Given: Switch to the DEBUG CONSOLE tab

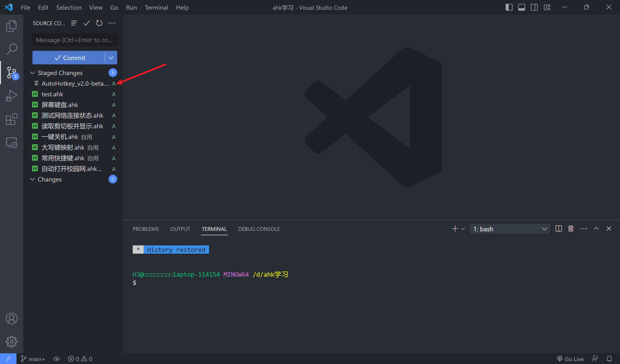Looking at the screenshot, I should (259, 229).
